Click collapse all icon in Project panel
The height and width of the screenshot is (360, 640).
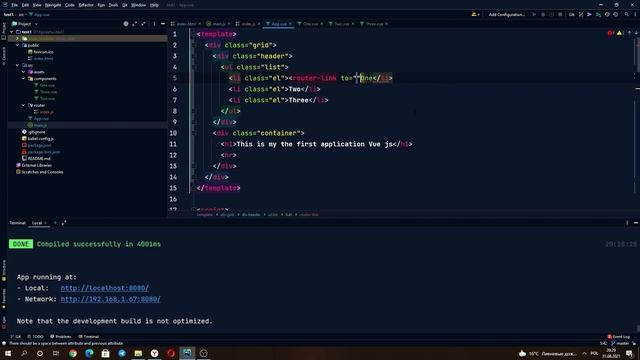click(x=143, y=24)
